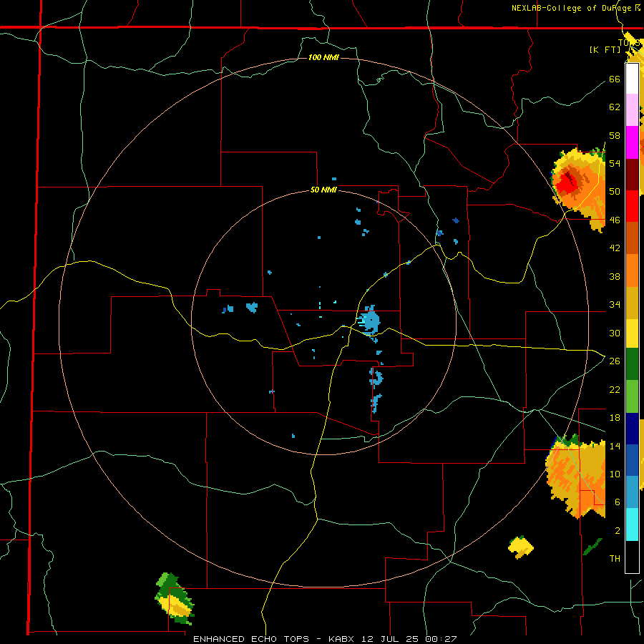The height and width of the screenshot is (644, 644).
Task: Click the "TH" threshold legend label
Action: point(615,559)
